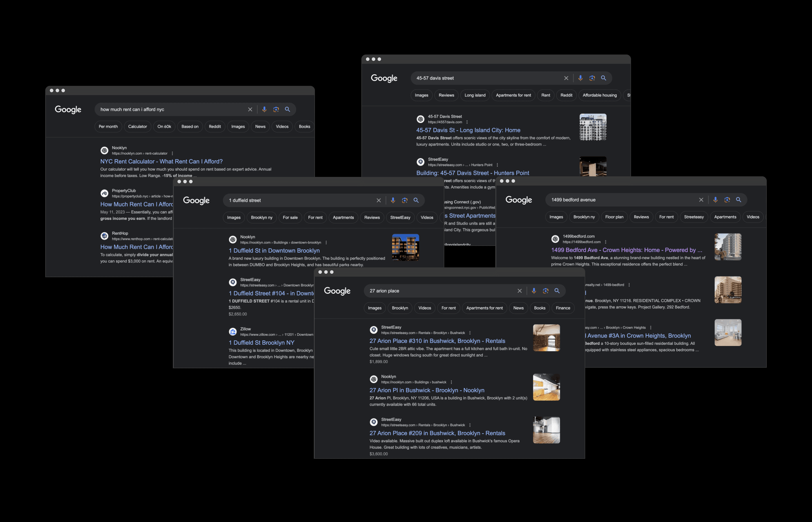Open '27 Arion Pl in Bushwick - Brooklyn - Nooklyn' link

pyautogui.click(x=427, y=390)
